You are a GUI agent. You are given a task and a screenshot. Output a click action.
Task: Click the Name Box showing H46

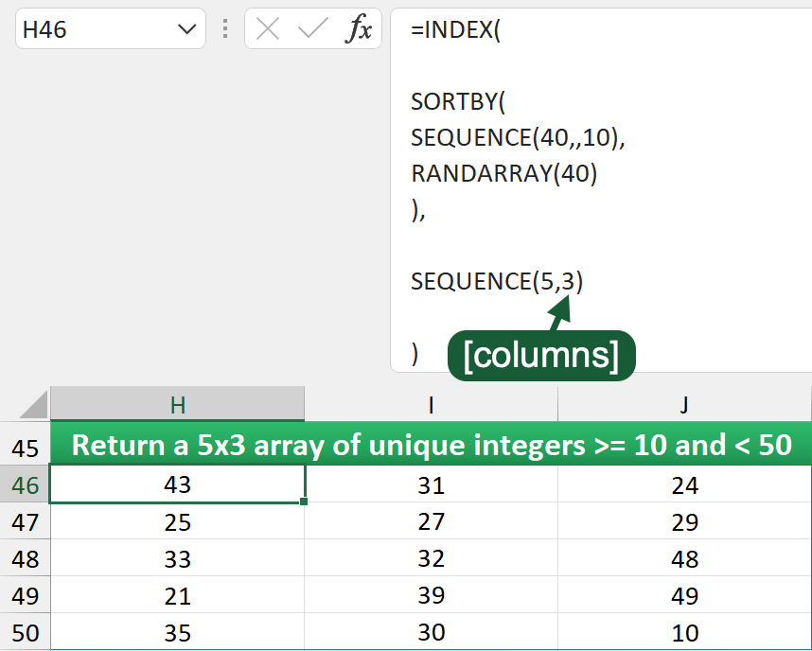[95, 29]
